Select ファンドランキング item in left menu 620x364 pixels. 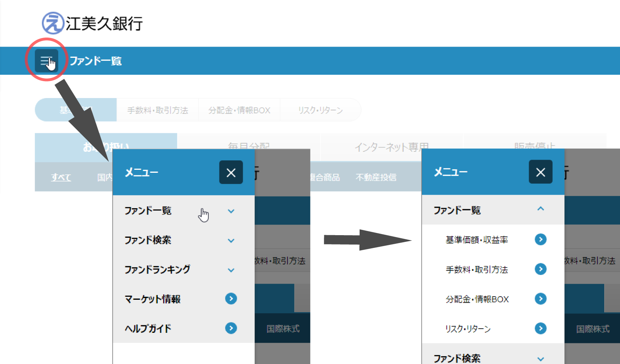pos(184,269)
